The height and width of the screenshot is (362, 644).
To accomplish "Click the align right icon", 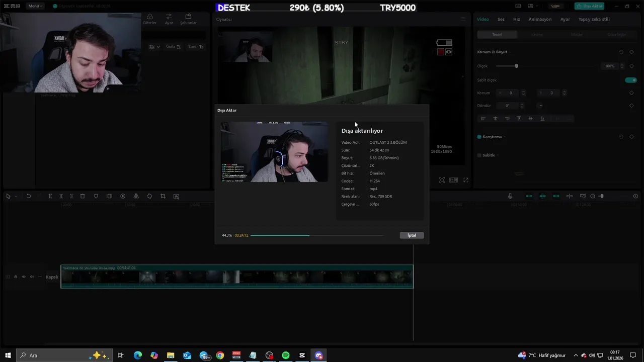I will [x=507, y=119].
